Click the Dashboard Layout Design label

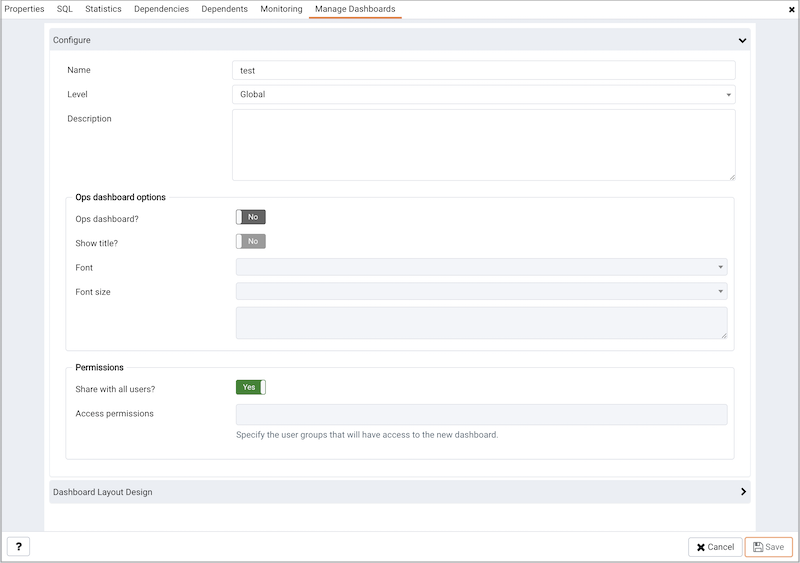click(x=103, y=492)
